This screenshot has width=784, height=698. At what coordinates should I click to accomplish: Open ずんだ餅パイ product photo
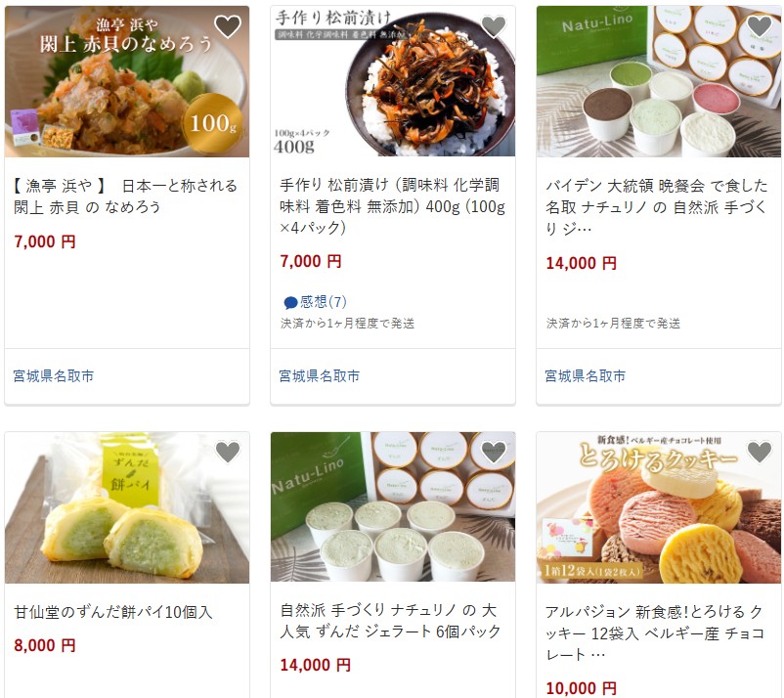coord(127,507)
